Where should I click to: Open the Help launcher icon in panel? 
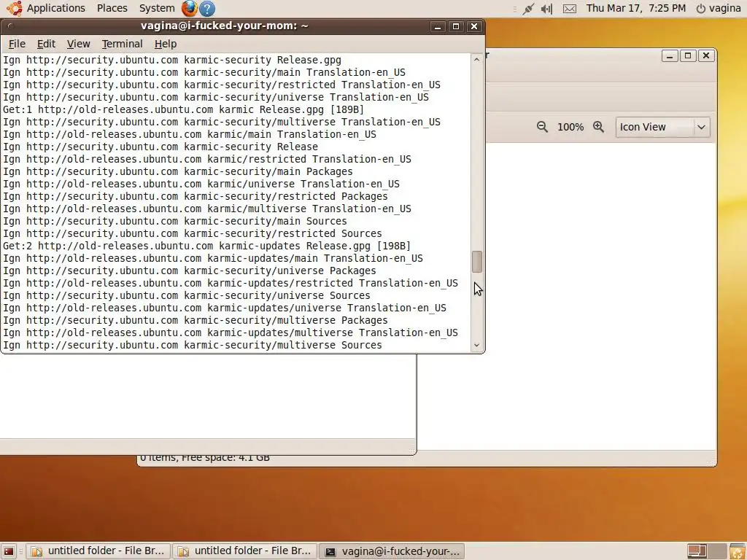[206, 8]
